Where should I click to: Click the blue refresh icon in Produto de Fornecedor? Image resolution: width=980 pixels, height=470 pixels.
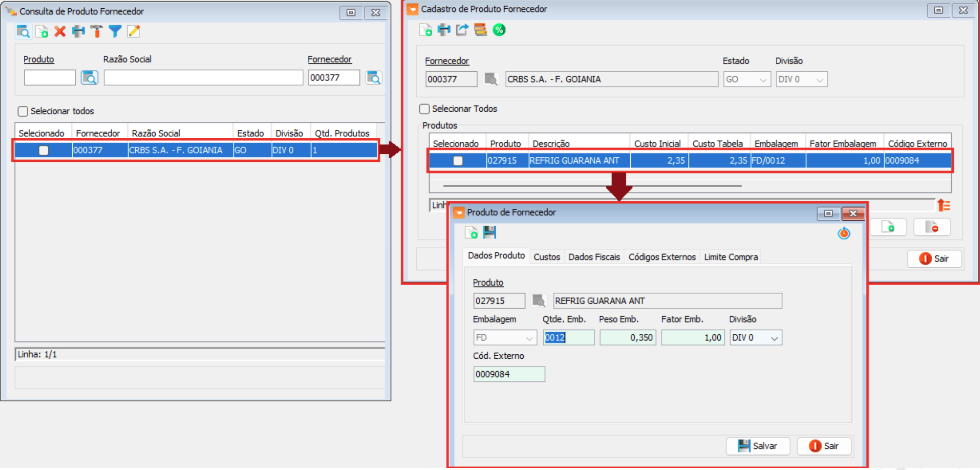(x=843, y=233)
